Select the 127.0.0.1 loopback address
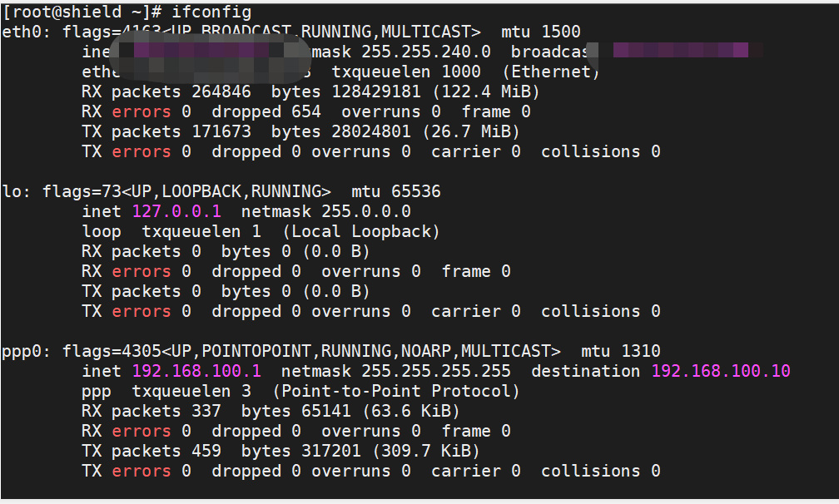 (x=176, y=211)
